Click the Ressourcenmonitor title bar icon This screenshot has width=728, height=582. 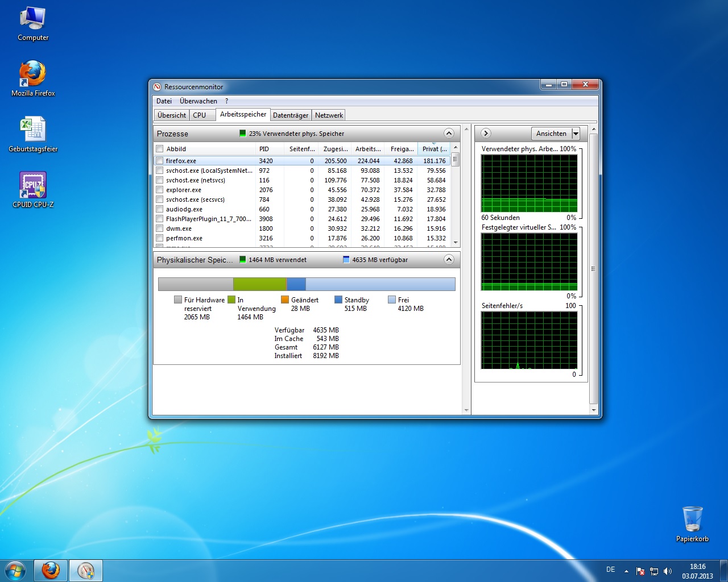[x=158, y=87]
